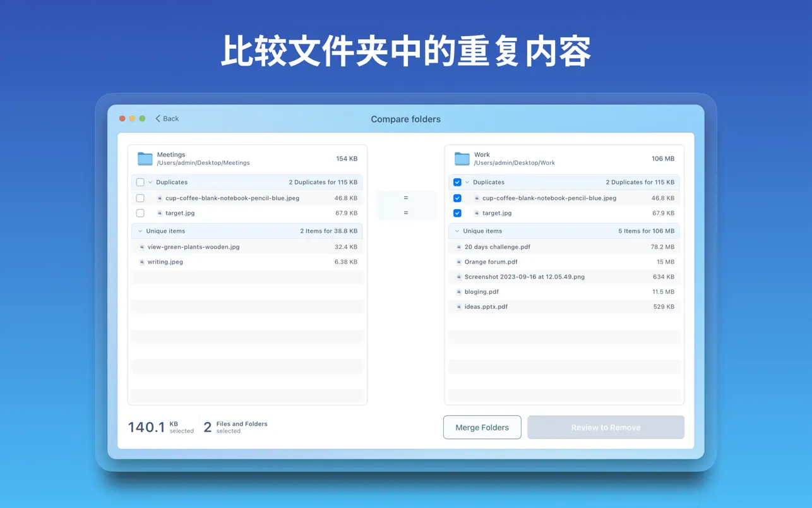Click file icon of Meetings target.jpg

pos(160,214)
